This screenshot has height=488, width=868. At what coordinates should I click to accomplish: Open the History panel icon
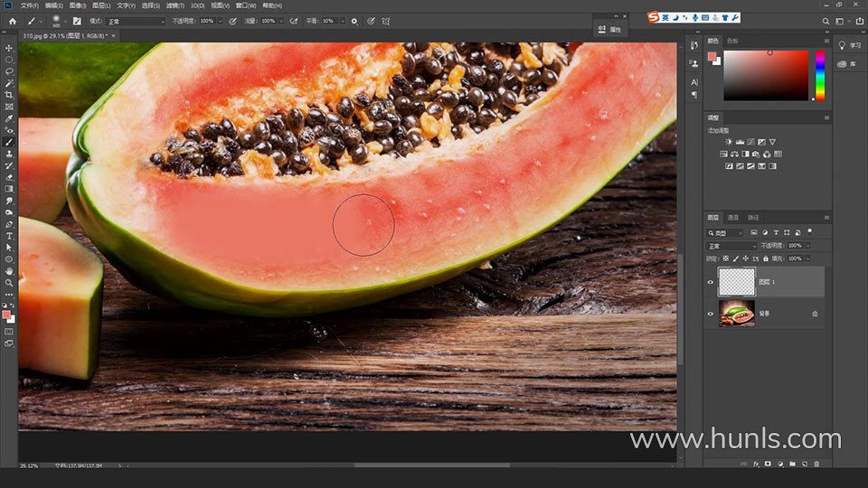pyautogui.click(x=694, y=45)
